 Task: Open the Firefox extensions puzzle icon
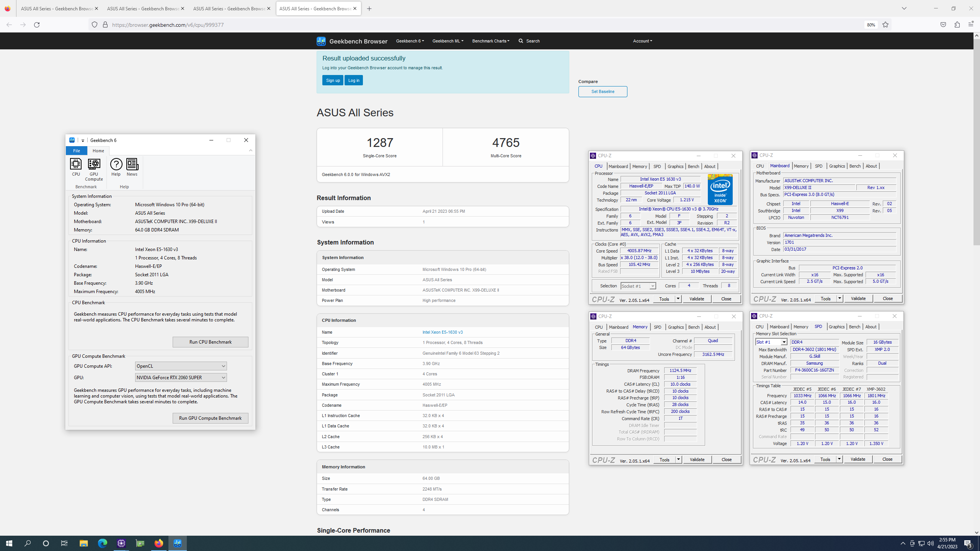[957, 25]
